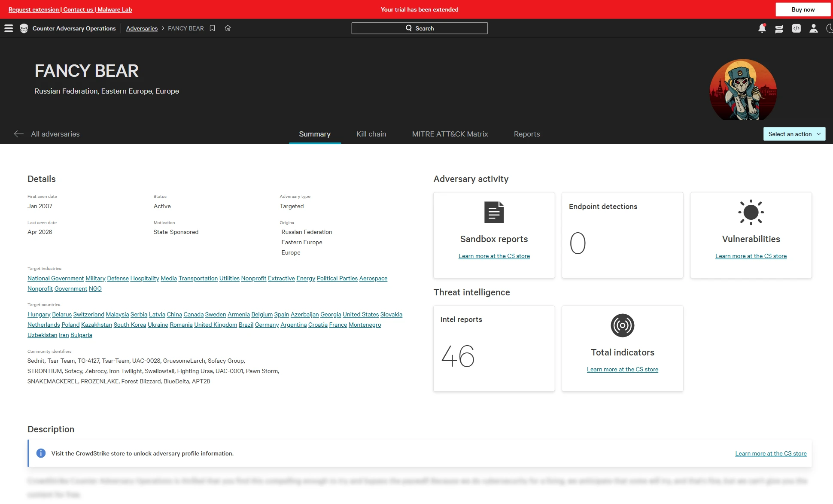Open the code developer tools icon
833x504 pixels.
point(797,28)
